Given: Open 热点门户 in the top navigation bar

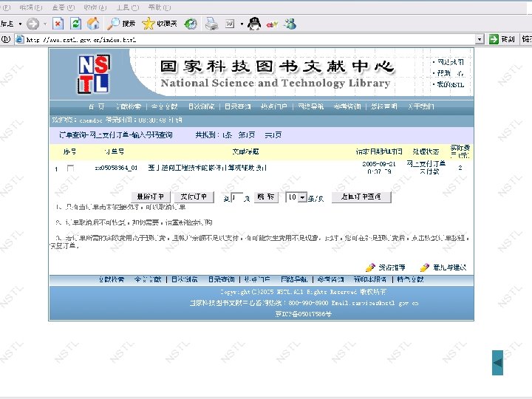Looking at the screenshot, I should coord(274,106).
